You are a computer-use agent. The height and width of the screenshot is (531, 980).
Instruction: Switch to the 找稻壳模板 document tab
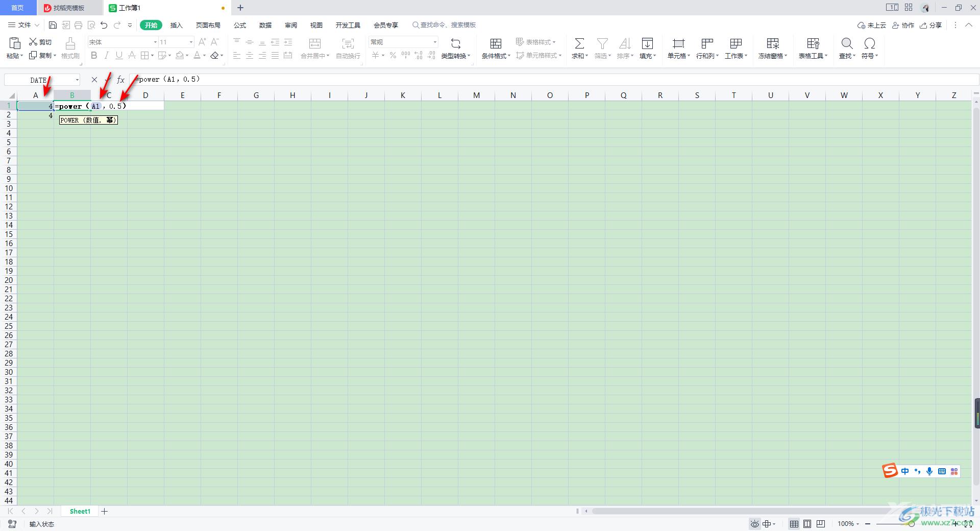[x=69, y=8]
